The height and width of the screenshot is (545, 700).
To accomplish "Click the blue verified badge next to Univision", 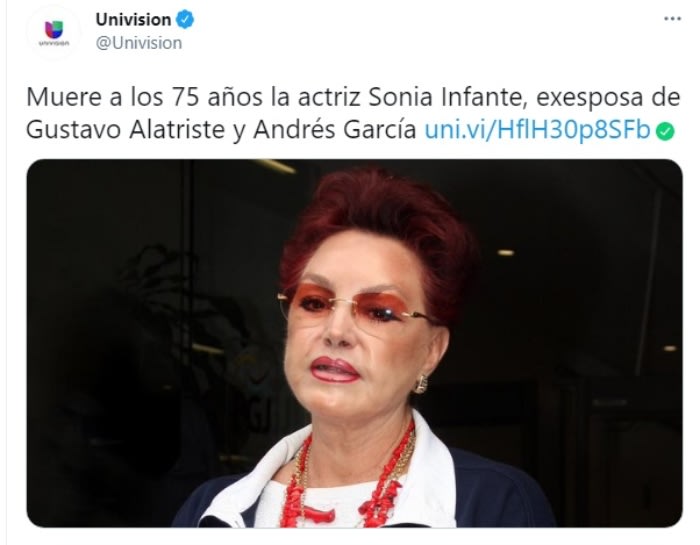I will pyautogui.click(x=185, y=20).
